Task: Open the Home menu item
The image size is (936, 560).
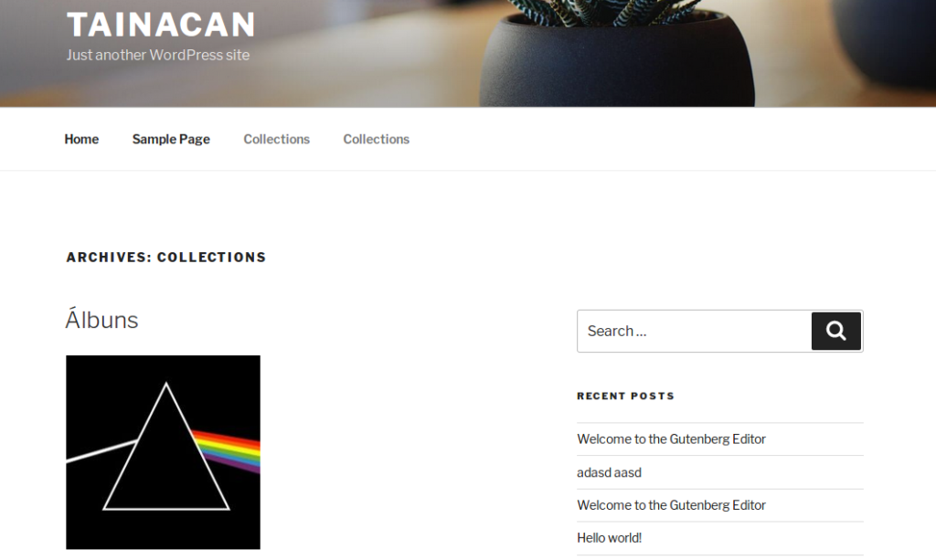Action: [x=81, y=139]
